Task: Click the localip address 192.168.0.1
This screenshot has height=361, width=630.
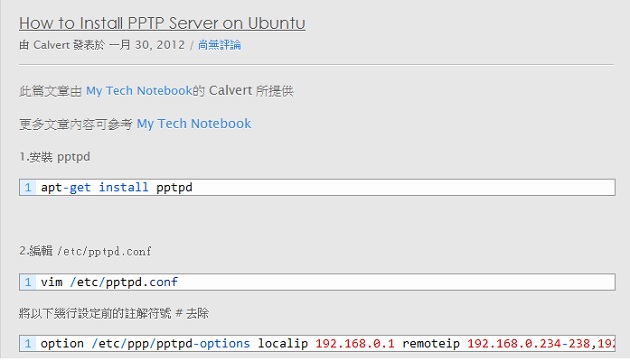Action: [355, 343]
